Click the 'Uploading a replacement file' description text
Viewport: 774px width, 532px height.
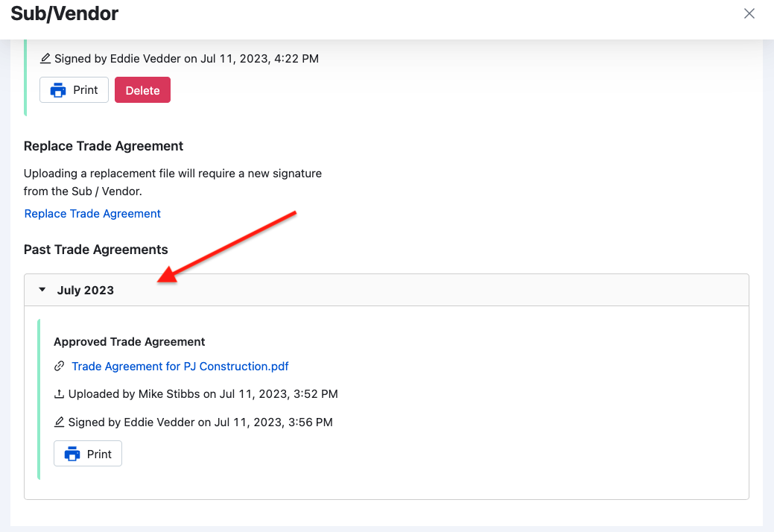173,182
